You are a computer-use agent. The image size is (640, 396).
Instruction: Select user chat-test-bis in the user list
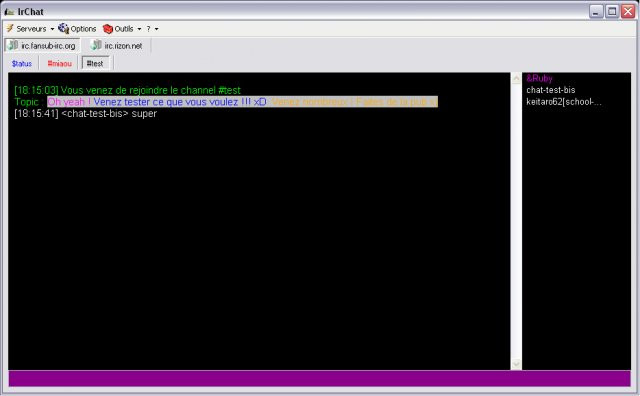pos(551,90)
